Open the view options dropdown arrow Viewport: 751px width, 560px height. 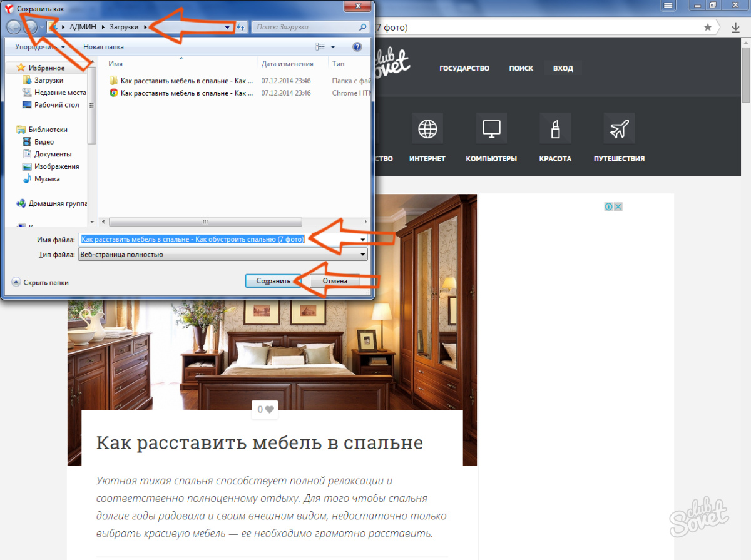(x=333, y=47)
